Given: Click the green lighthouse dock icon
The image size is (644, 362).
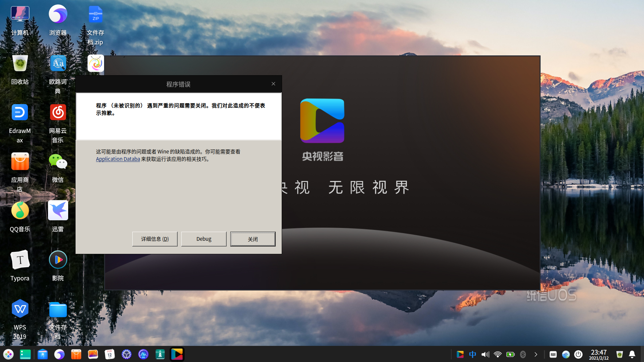Looking at the screenshot, I should tap(160, 354).
